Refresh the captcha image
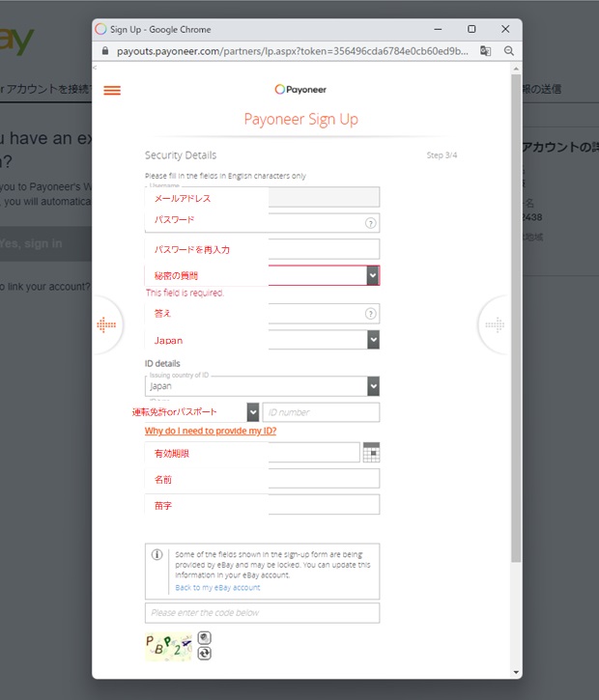 pos(204,654)
